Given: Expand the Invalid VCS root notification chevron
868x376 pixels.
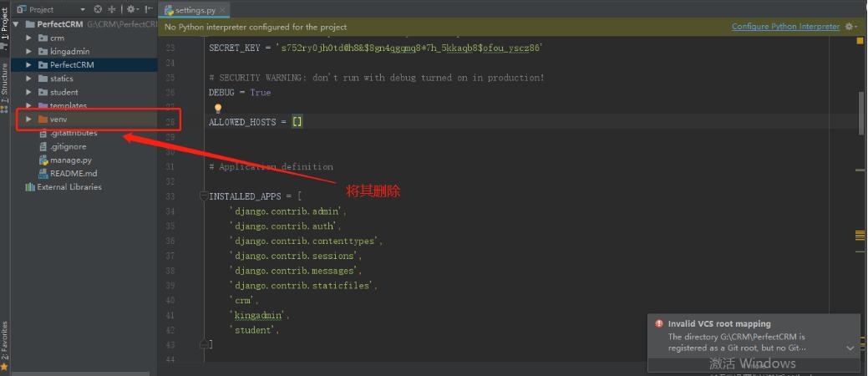Looking at the screenshot, I should click(x=850, y=348).
